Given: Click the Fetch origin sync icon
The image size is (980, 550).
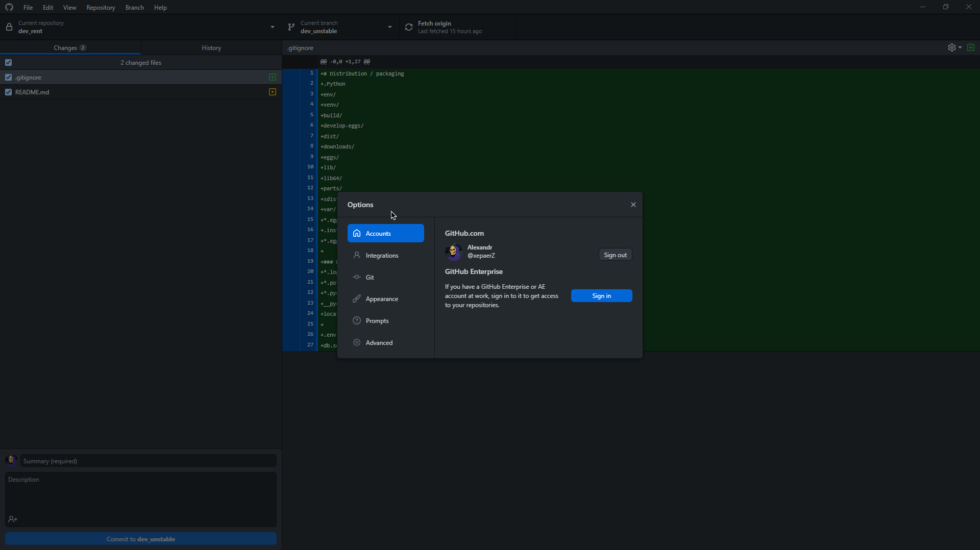Looking at the screenshot, I should pos(409,27).
